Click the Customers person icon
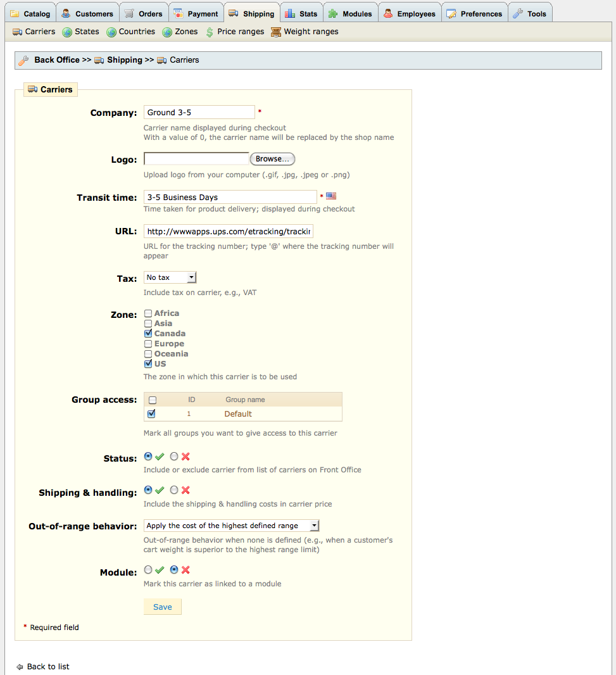This screenshot has height=675, width=616. (x=66, y=13)
